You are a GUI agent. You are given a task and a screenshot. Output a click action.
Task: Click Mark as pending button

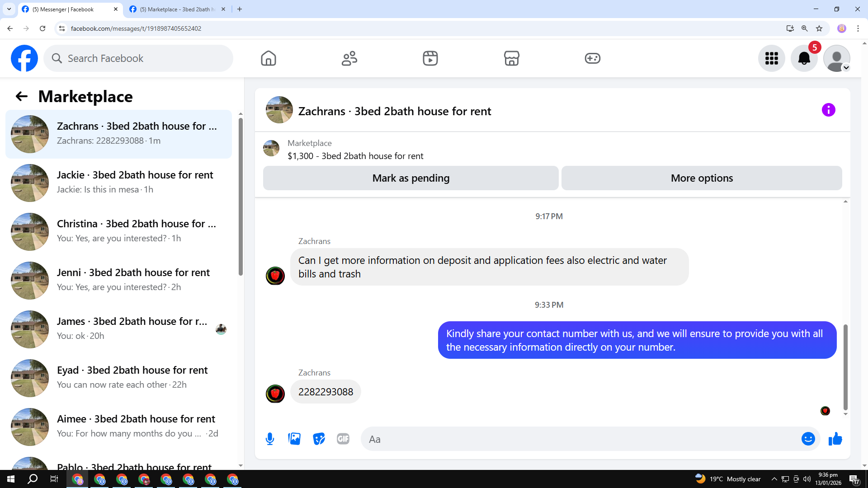coord(410,178)
